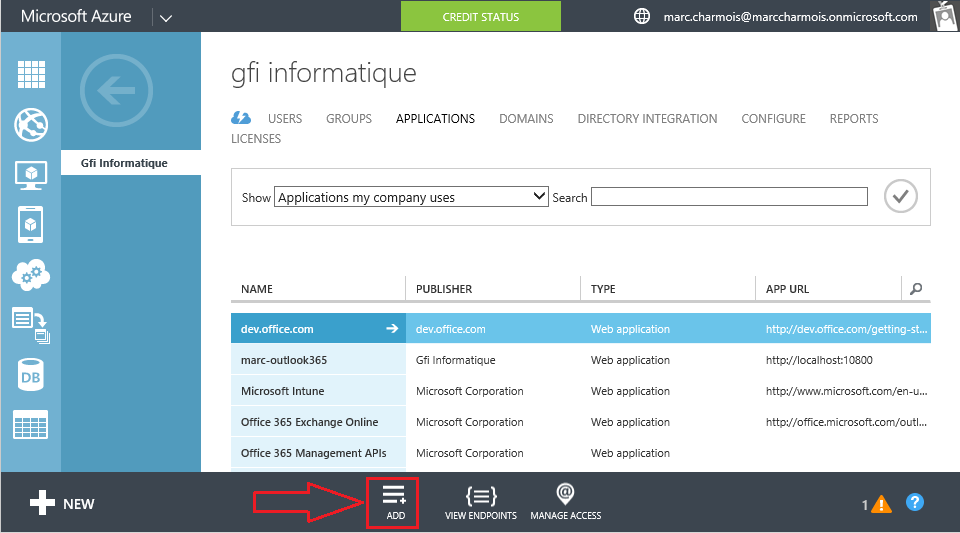Click the office.microsoft.com/outl... URL cell

tap(846, 422)
